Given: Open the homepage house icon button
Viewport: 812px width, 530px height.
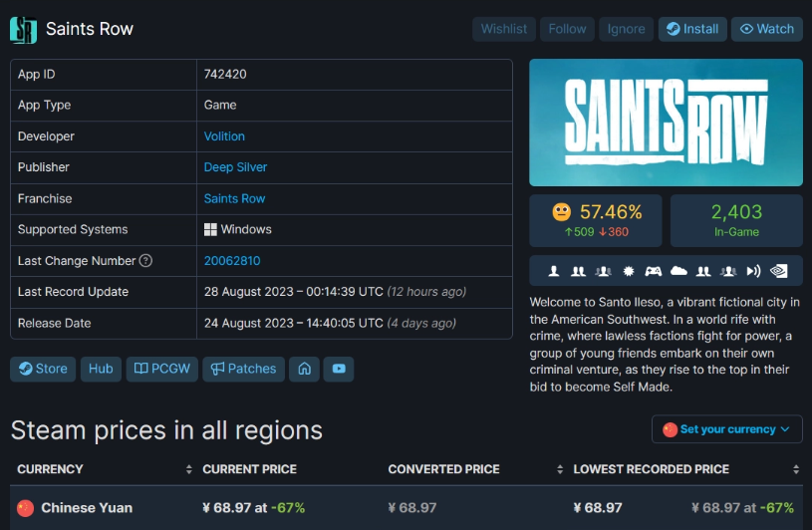Looking at the screenshot, I should [304, 369].
